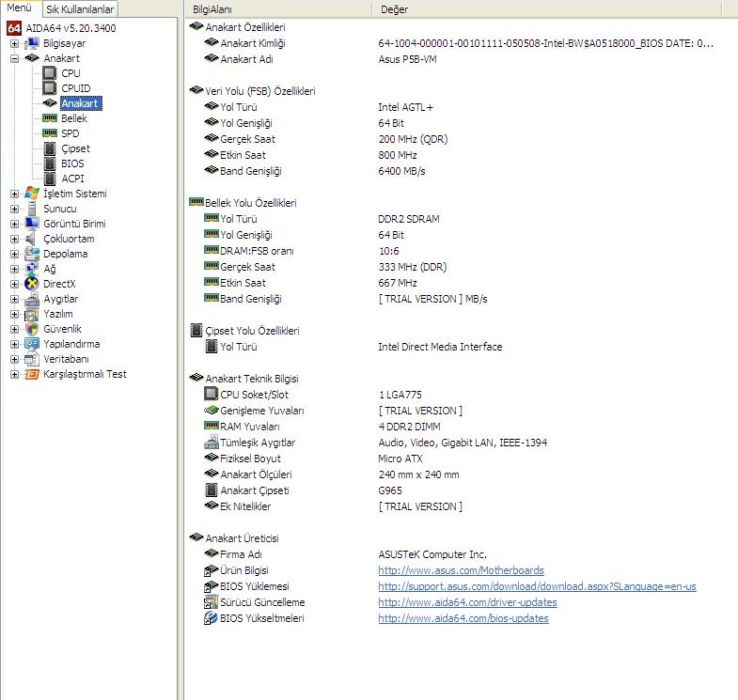Select the AIDA64 v5.20.3400 root label
Image resolution: width=738 pixels, height=700 pixels.
coord(71,28)
